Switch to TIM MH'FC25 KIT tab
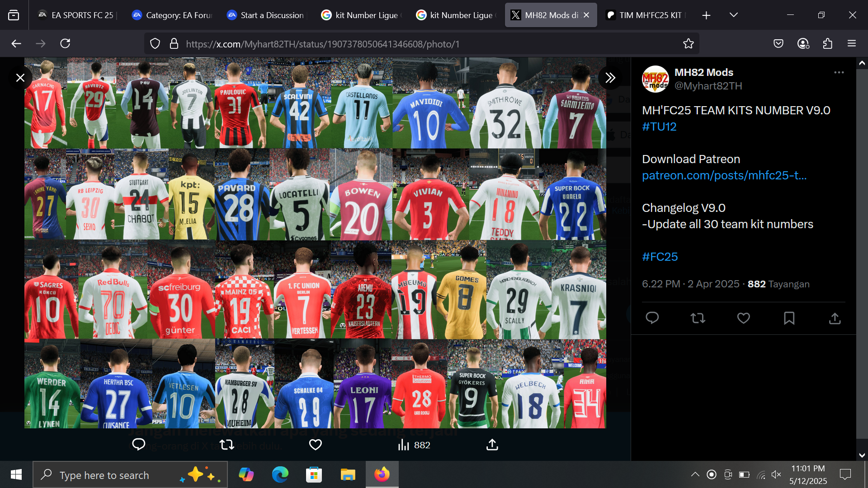This screenshot has height=488, width=868. (x=646, y=15)
